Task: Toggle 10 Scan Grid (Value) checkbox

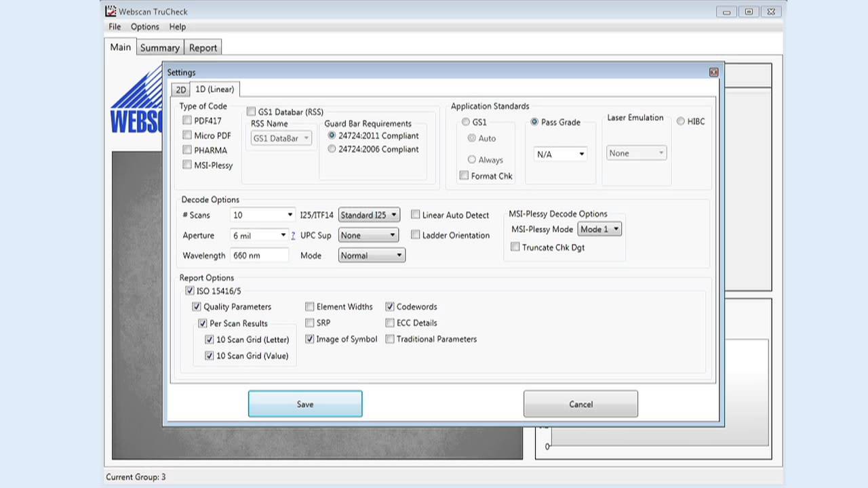Action: click(209, 356)
